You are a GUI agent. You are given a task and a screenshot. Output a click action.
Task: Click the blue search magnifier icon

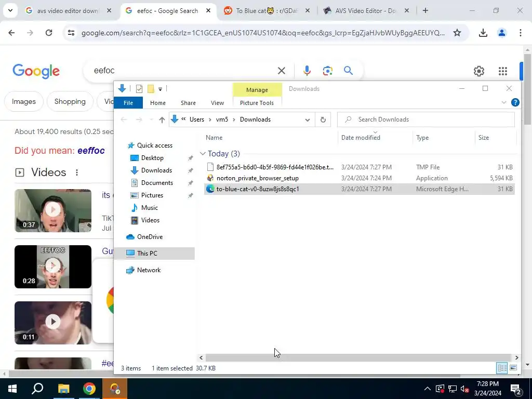(x=348, y=71)
